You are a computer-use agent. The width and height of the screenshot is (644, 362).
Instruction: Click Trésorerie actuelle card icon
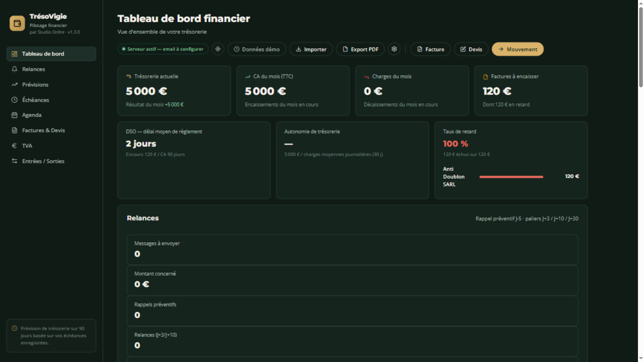point(129,76)
